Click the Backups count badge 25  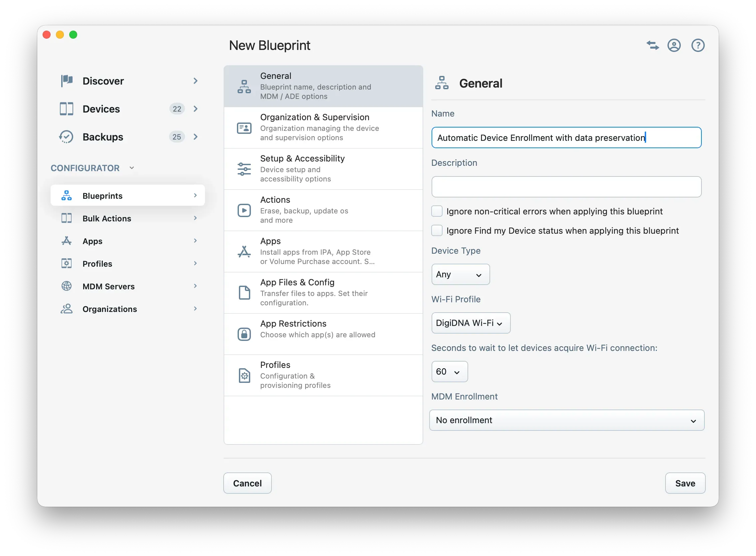click(x=177, y=137)
